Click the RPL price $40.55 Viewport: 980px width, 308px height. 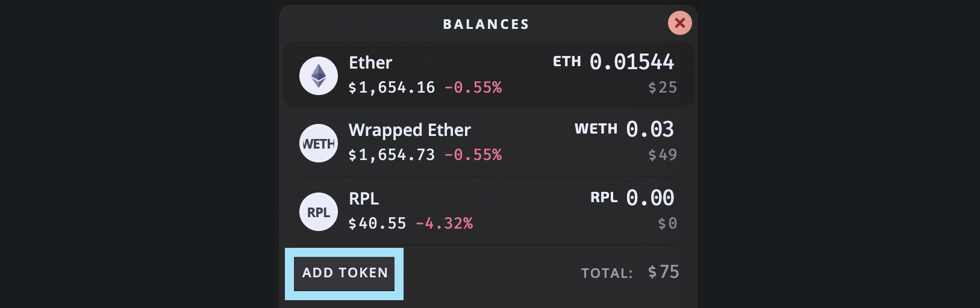(x=377, y=224)
